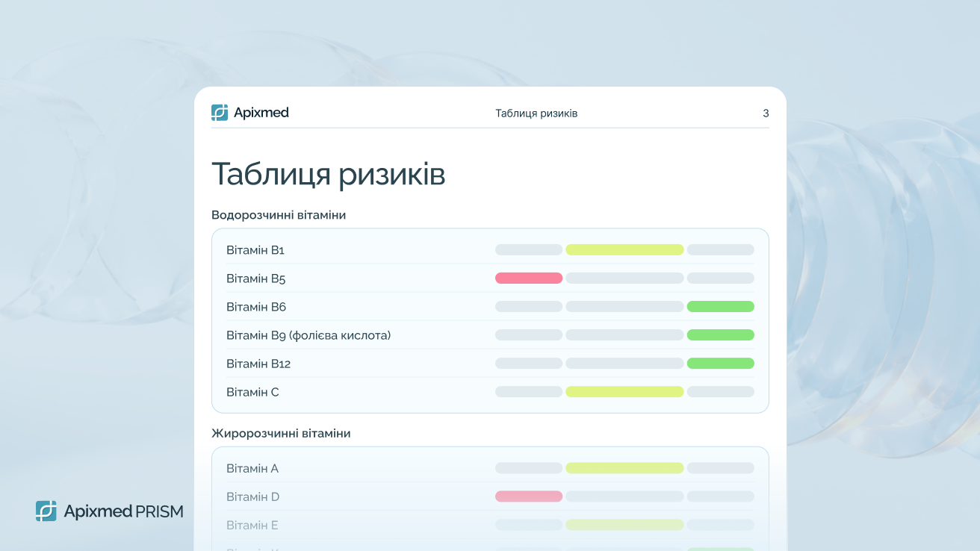The width and height of the screenshot is (980, 551).
Task: Click the green risk bar for Вітамін B6
Action: pos(721,307)
